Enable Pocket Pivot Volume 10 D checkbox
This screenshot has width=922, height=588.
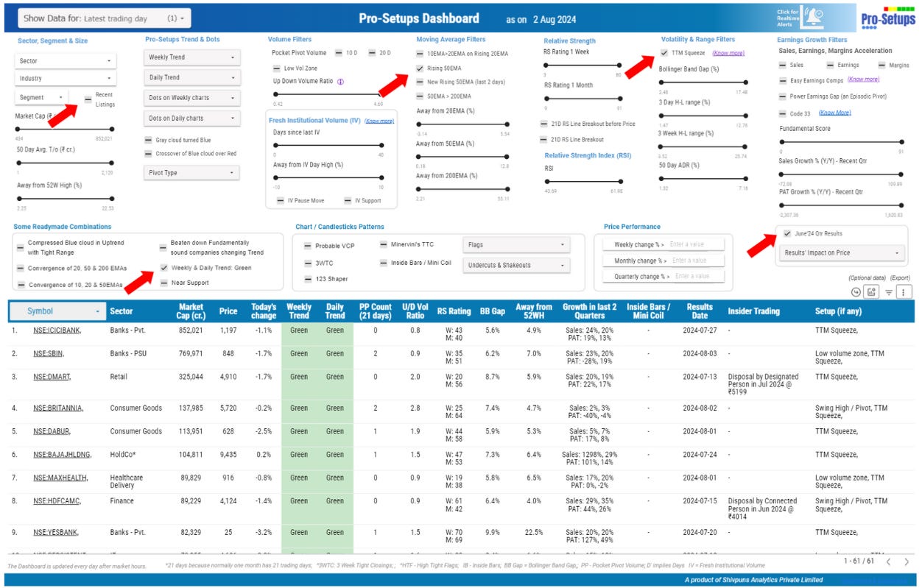pos(339,53)
